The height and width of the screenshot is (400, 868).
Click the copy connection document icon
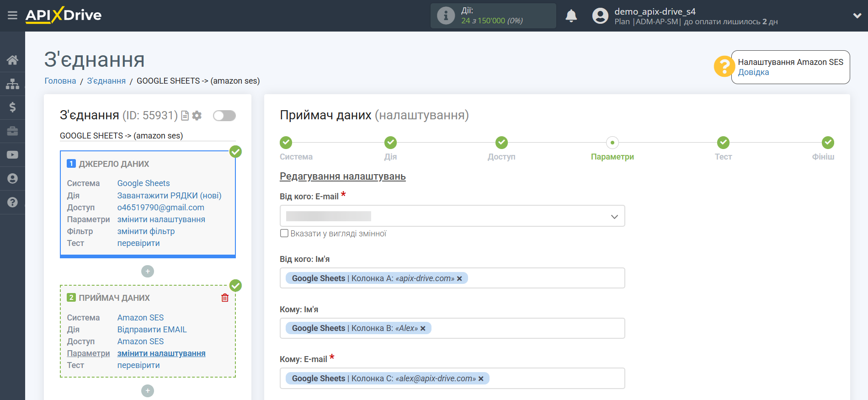pos(185,116)
